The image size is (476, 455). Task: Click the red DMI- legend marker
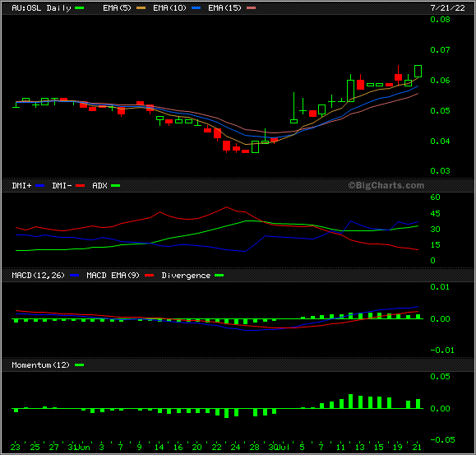coord(80,186)
